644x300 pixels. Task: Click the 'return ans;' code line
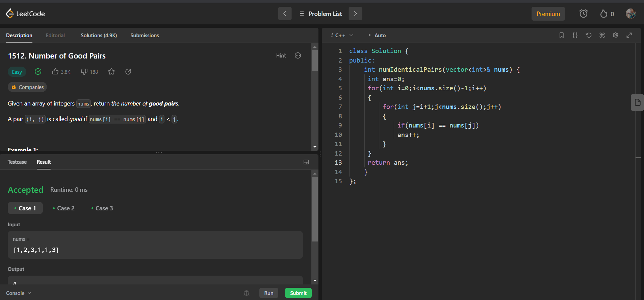tap(388, 163)
